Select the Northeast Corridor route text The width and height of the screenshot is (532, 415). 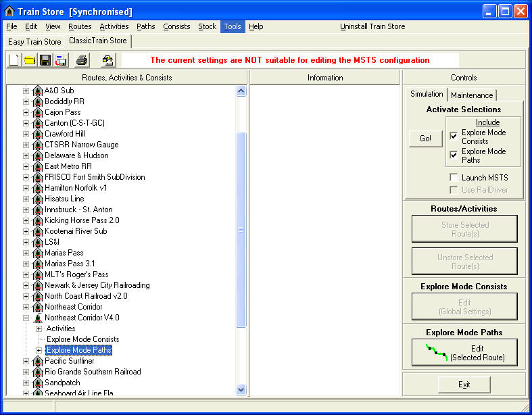(x=73, y=307)
